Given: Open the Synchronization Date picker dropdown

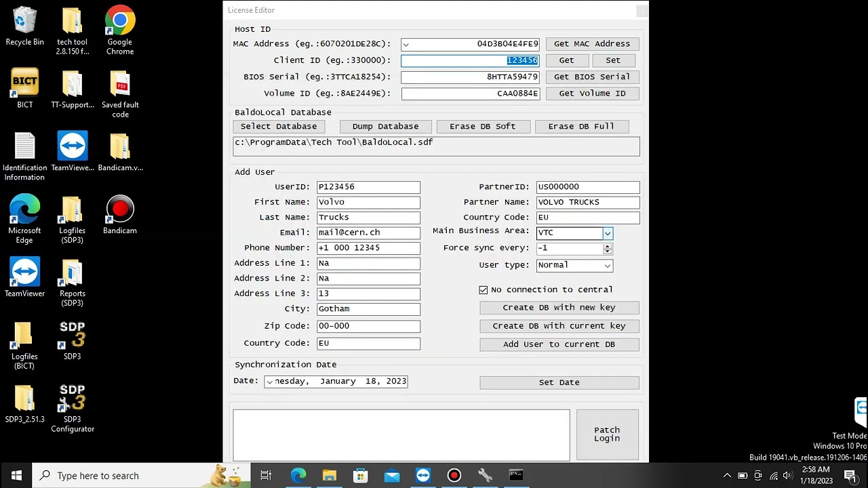Looking at the screenshot, I should tap(269, 382).
